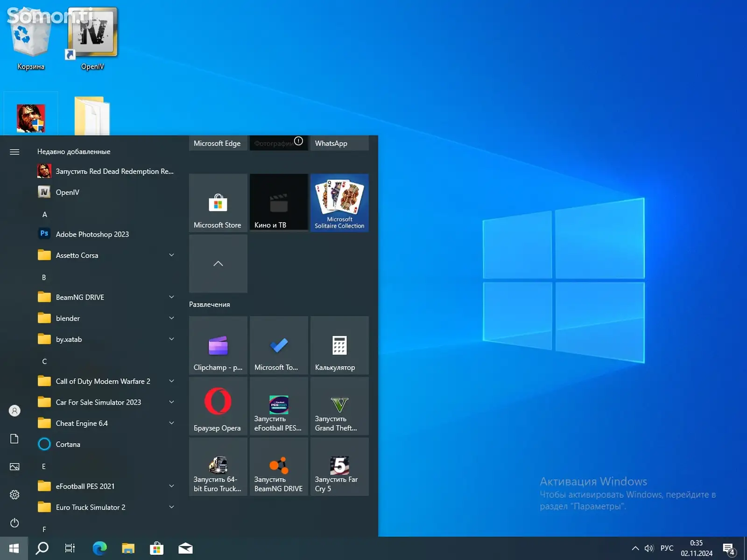Expand the by.xatab folder chevron

pos(171,339)
